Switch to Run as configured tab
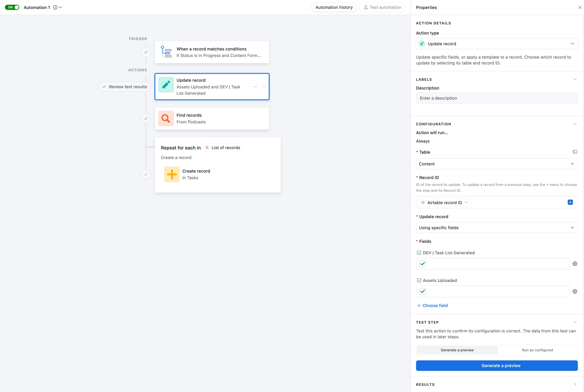584x392 pixels. pyautogui.click(x=537, y=350)
